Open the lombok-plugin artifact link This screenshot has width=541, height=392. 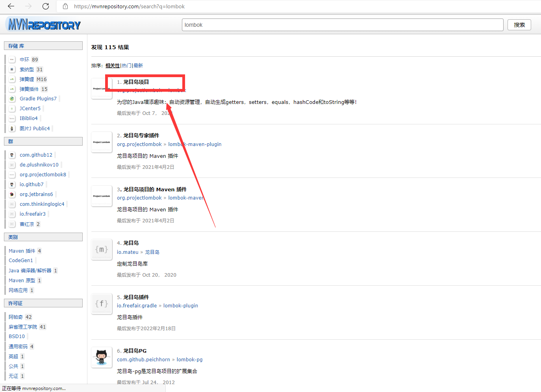pos(181,306)
